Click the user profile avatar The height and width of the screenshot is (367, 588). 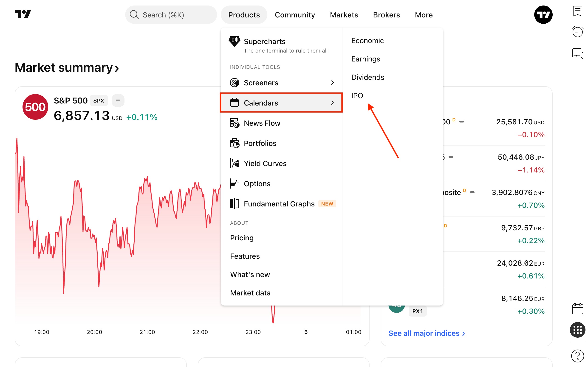pyautogui.click(x=543, y=14)
